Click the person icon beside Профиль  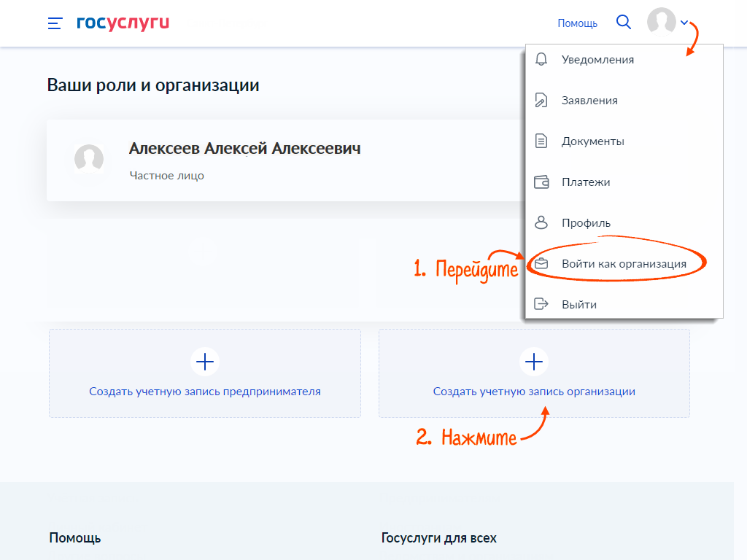coord(541,222)
